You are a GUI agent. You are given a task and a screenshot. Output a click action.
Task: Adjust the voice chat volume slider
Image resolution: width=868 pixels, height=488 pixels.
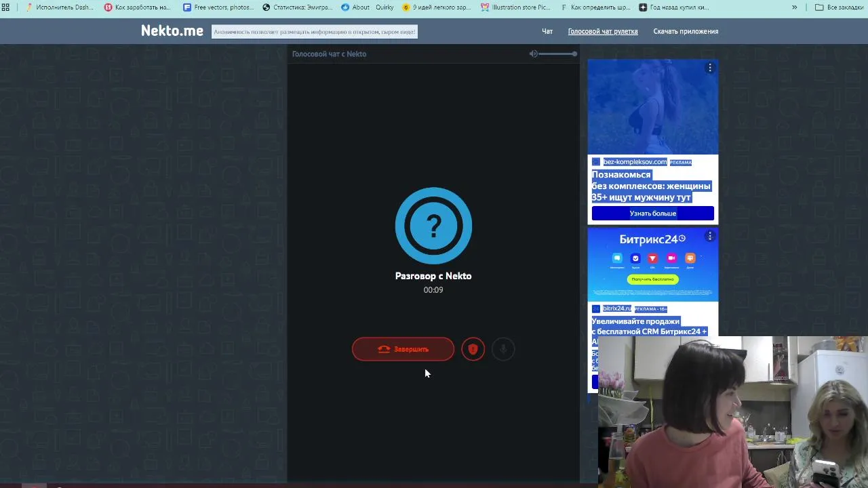tap(558, 54)
